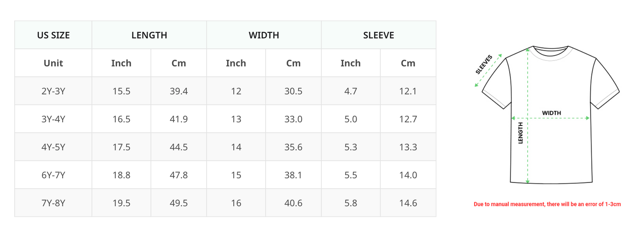Select the WIDTH column header

click(x=264, y=35)
